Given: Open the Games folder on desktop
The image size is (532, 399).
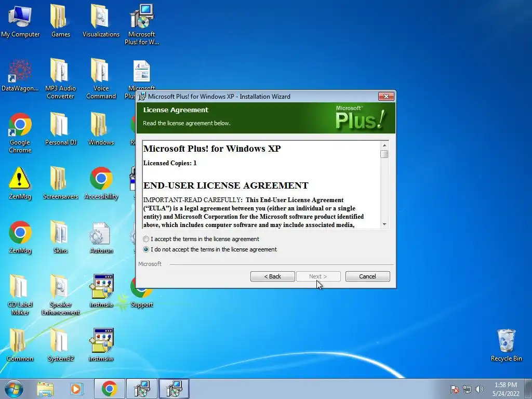Looking at the screenshot, I should point(60,21).
